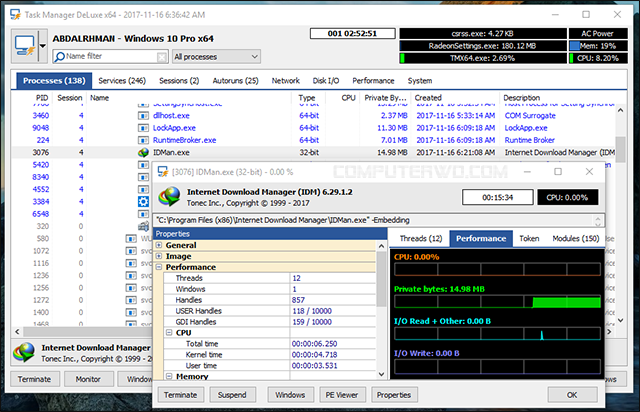The width and height of the screenshot is (640, 412).
Task: Click the gear icon in PID 3384 row
Action: pyautogui.click(x=143, y=202)
